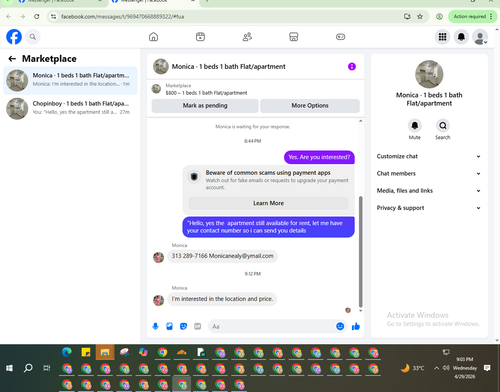Click the message input field Aa
The image size is (500, 392).
pyautogui.click(x=272, y=326)
